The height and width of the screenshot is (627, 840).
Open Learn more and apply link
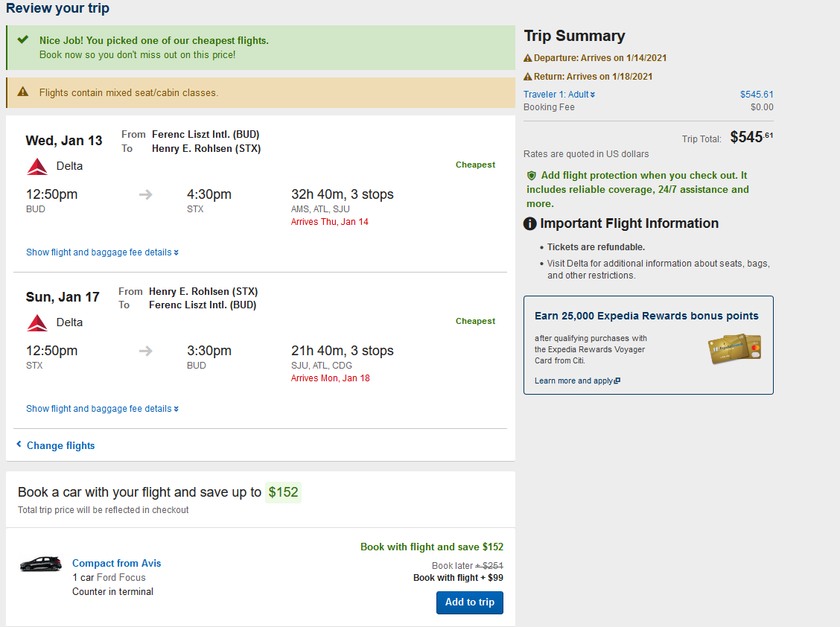[576, 381]
